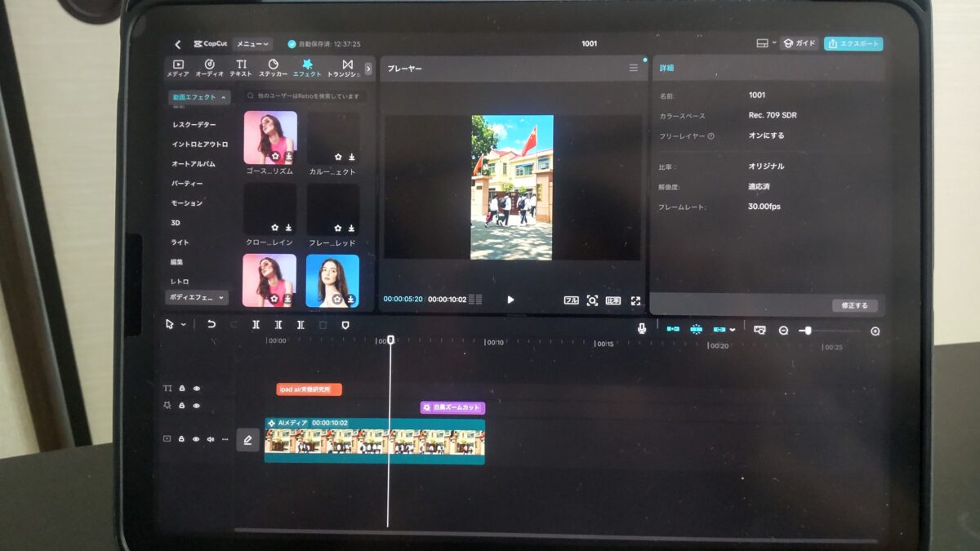This screenshot has height=551, width=980.
Task: Select the エフェクト tab
Action: coord(307,68)
